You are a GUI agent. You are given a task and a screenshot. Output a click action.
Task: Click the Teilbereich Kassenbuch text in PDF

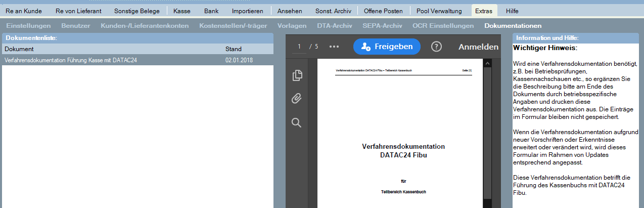[403, 192]
